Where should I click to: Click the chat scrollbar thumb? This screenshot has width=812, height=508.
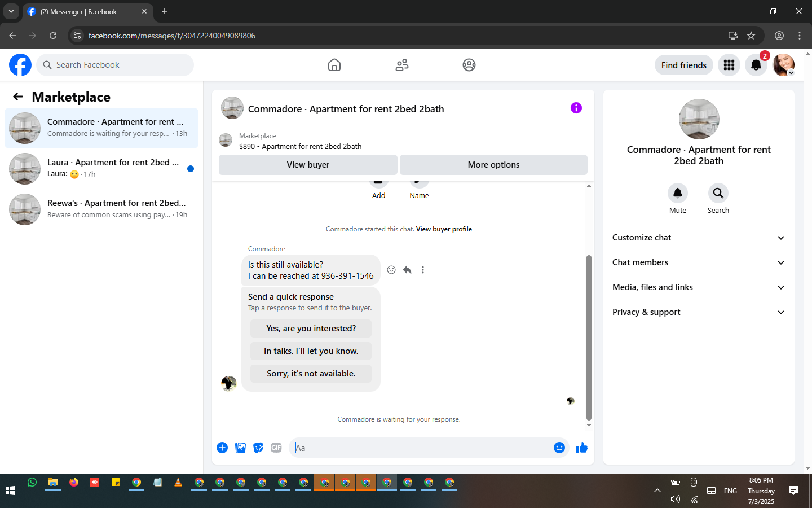coord(589,338)
